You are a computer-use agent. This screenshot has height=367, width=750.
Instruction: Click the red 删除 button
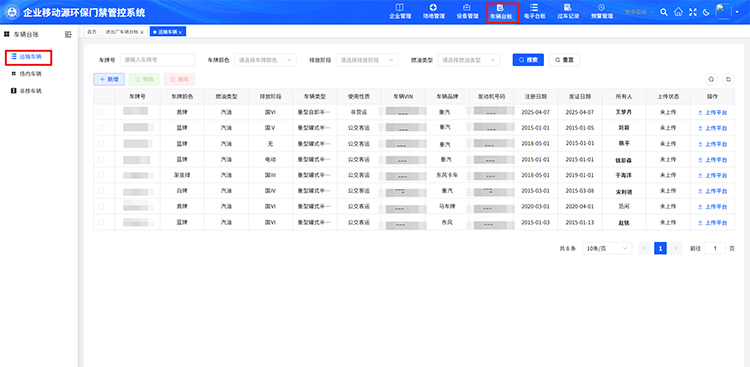click(x=179, y=79)
